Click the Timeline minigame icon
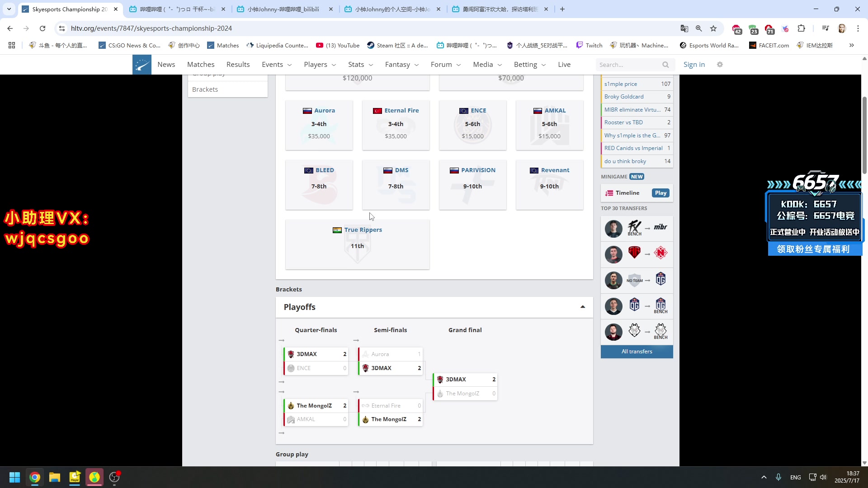The image size is (868, 488). 609,193
